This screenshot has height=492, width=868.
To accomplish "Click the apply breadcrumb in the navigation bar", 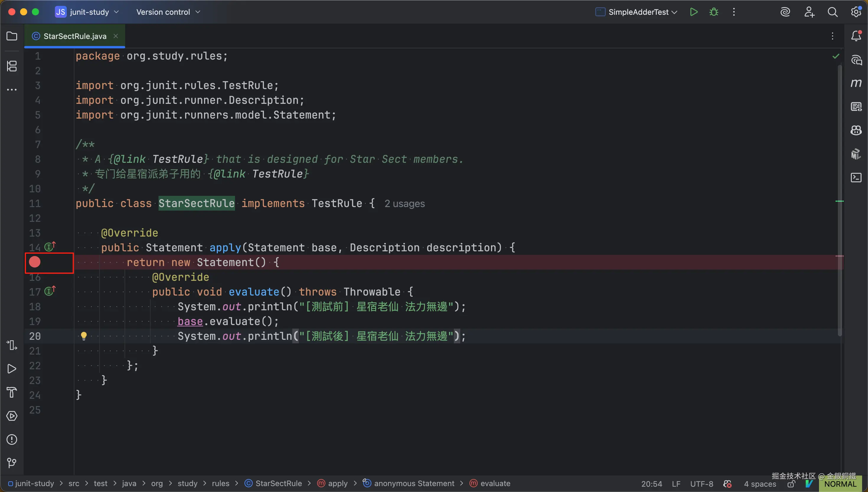I will (337, 483).
